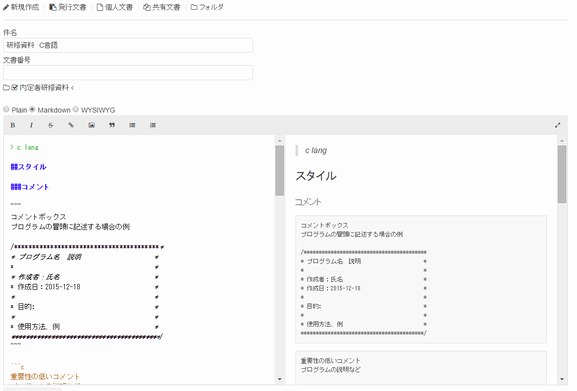Viewport: 577px width, 391px height.
Task: Open 新規作成 menu item
Action: (x=21, y=7)
